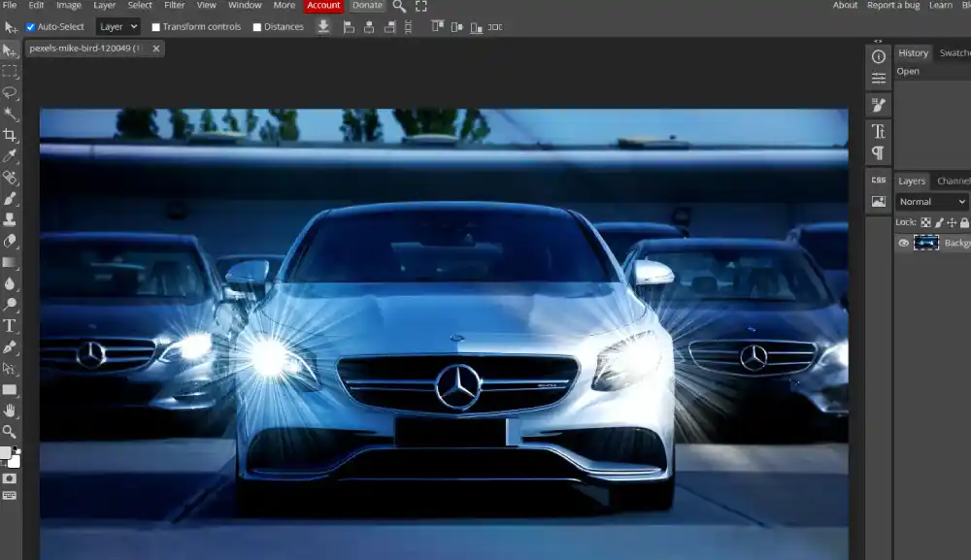This screenshot has height=560, width=971.
Task: Open the Filter menu
Action: [175, 6]
